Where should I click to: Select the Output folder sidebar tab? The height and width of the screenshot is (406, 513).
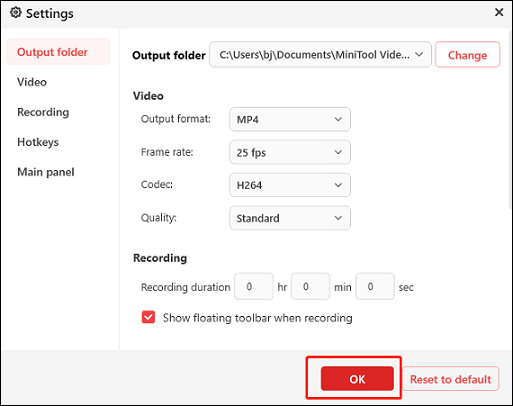(x=58, y=52)
